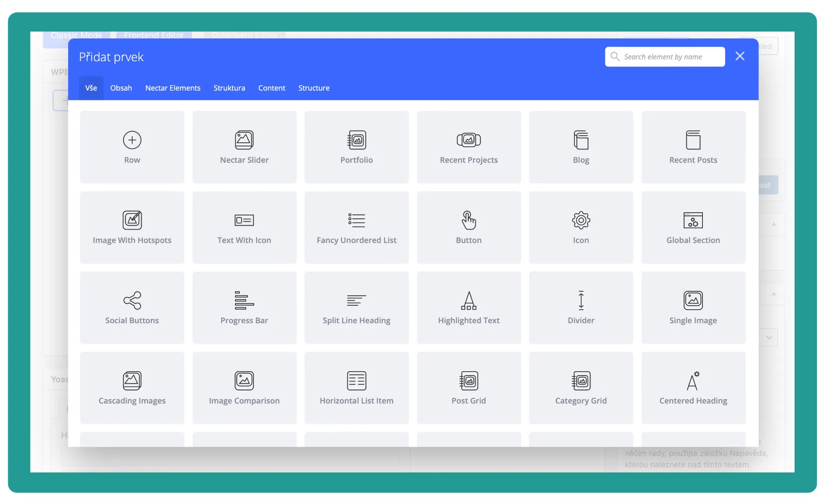Pick the Fancy Unordered List element
The image size is (830, 504).
click(356, 228)
